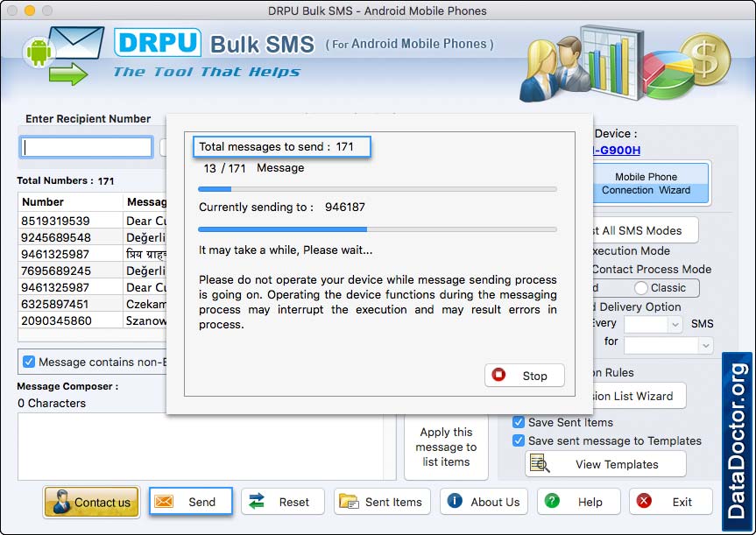This screenshot has height=535, width=756.
Task: Click the Hindi message cell of 9461325987
Action: pyautogui.click(x=145, y=254)
